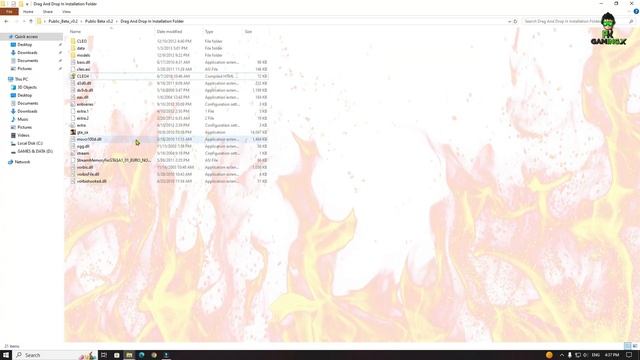The image size is (640, 360).
Task: Sort files by Name column
Action: [x=75, y=31]
